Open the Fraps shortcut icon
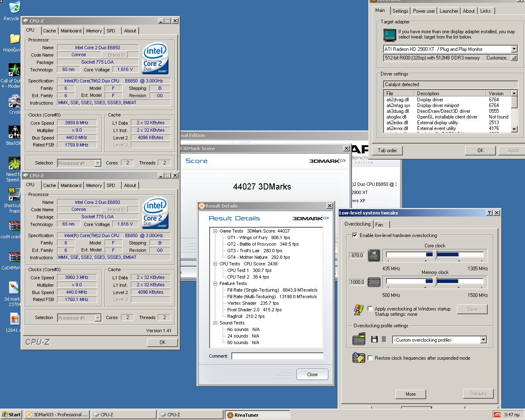525x420 pixels. pos(14,195)
